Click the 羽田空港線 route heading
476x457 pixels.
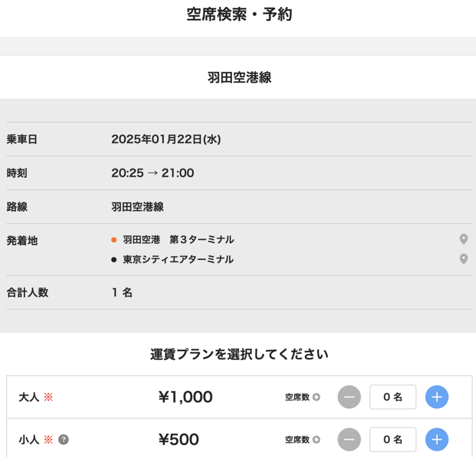[239, 77]
